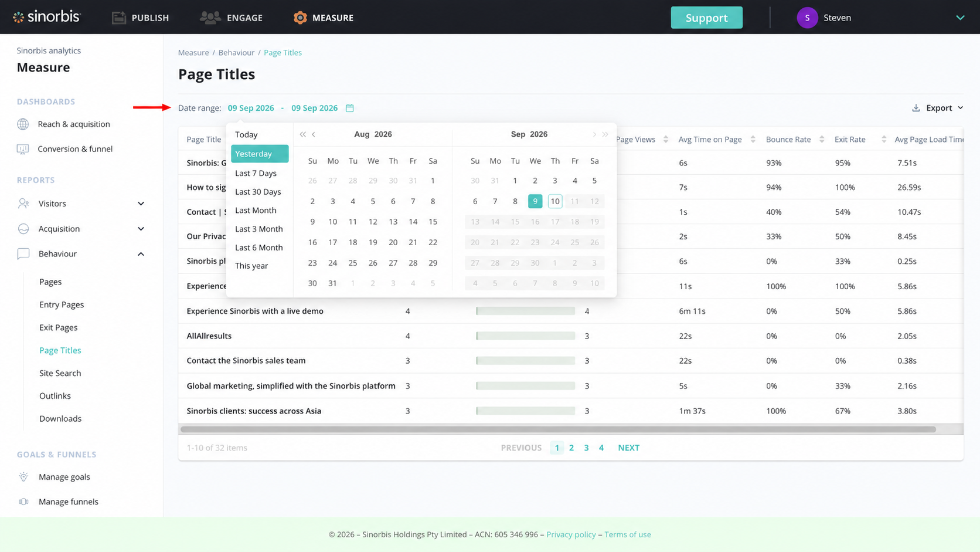This screenshot has height=552, width=980.
Task: Click the Manage funnels icon
Action: click(x=23, y=502)
